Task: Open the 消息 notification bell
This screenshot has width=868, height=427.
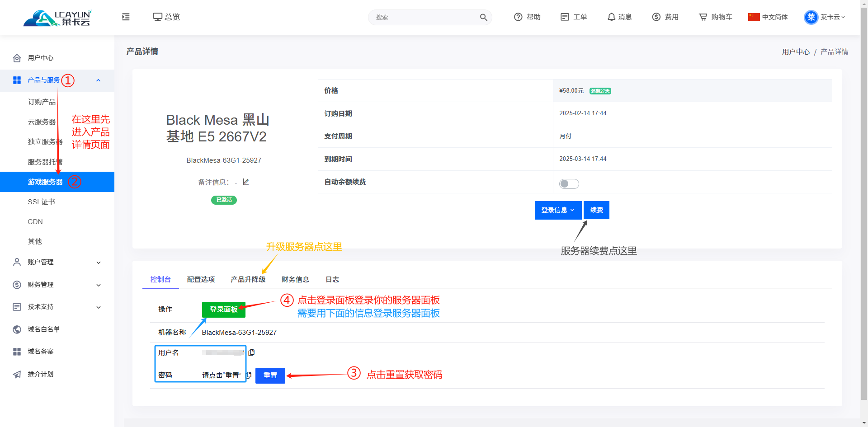Action: pyautogui.click(x=611, y=17)
